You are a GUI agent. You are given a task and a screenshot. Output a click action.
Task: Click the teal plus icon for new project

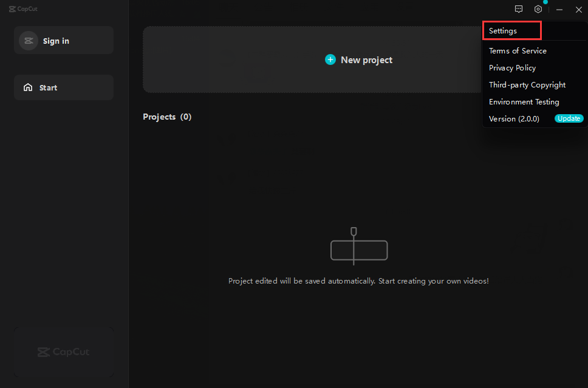pyautogui.click(x=330, y=60)
